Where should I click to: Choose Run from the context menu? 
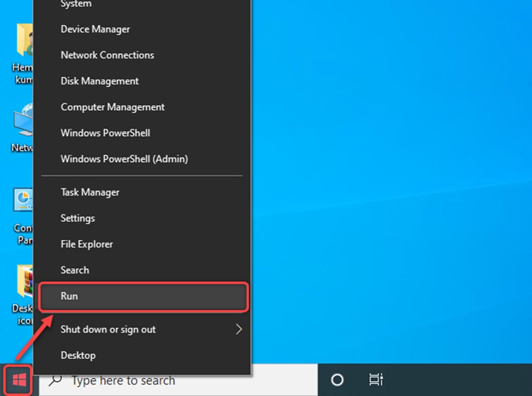coord(143,296)
